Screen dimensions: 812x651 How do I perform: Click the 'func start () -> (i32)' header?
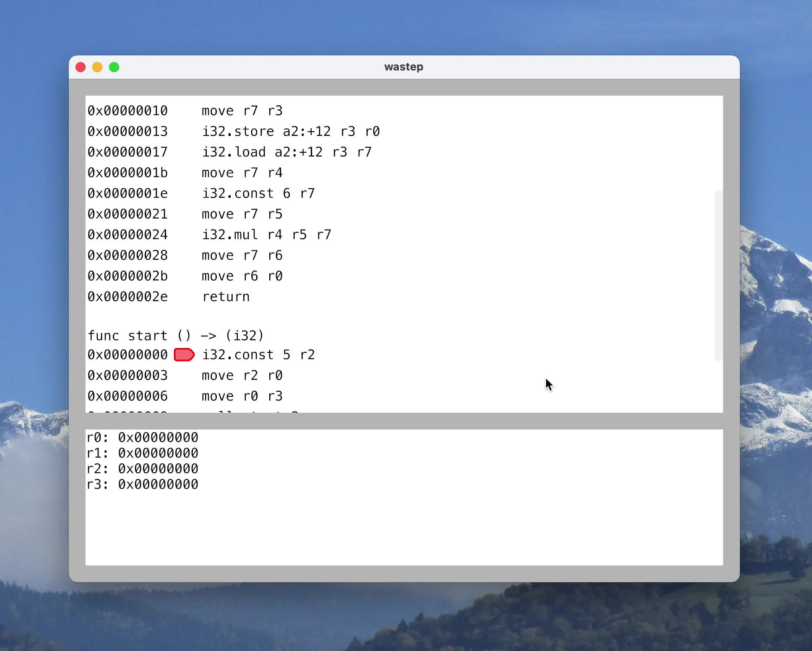click(x=176, y=336)
